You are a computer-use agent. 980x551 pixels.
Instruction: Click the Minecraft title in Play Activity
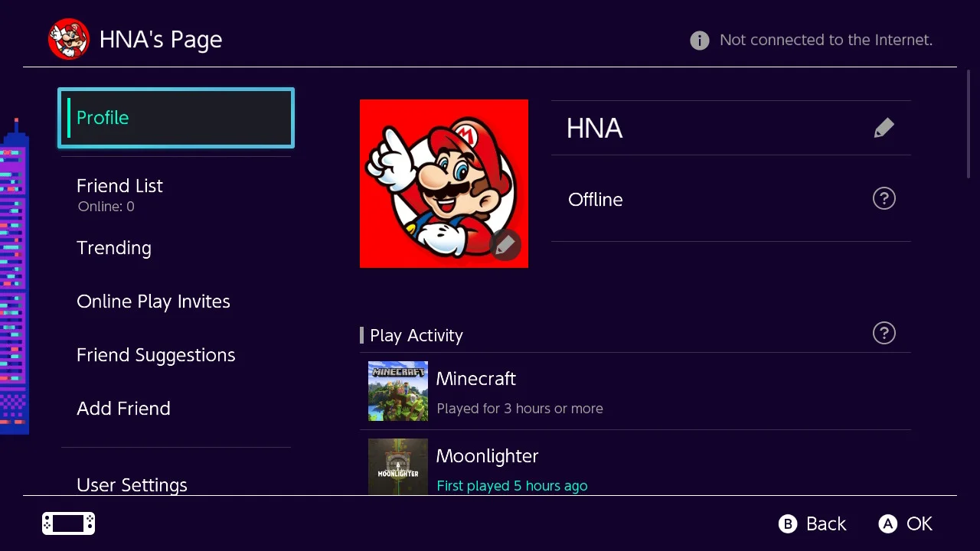pos(476,379)
